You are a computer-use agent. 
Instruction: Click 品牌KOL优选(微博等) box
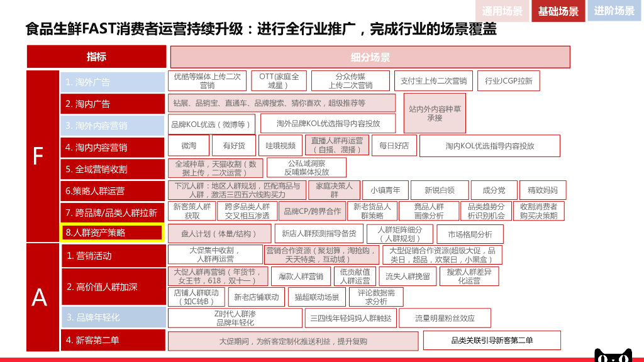[211, 124]
